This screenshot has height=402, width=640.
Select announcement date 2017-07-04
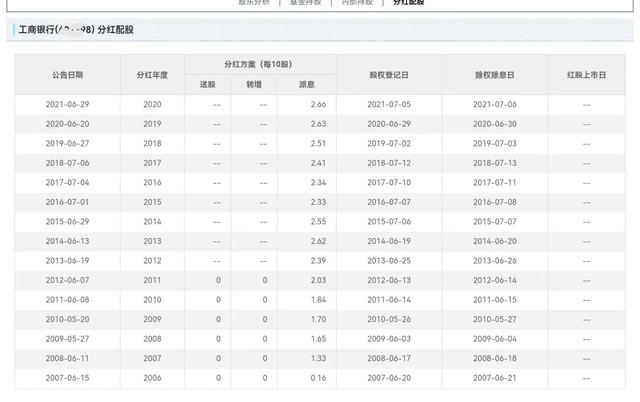click(67, 182)
